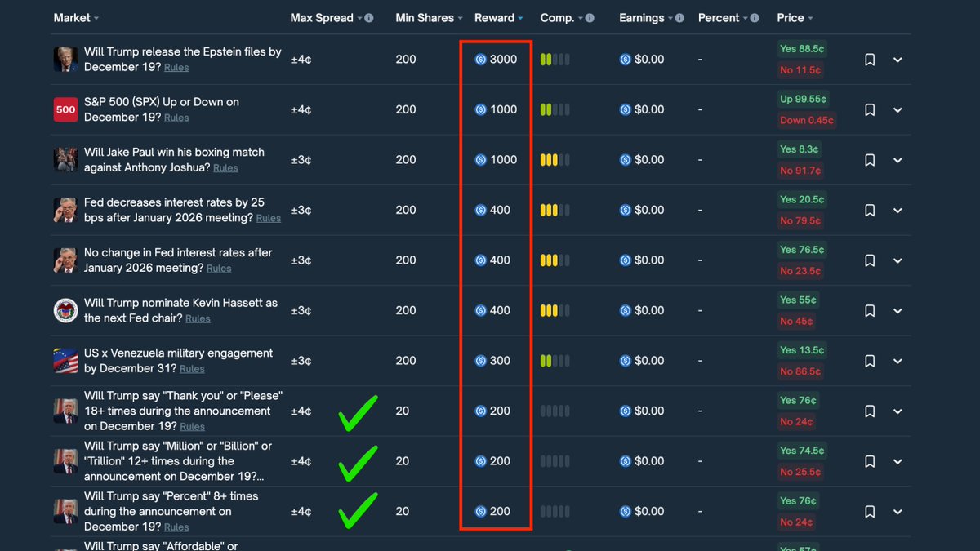
Task: Click the S&P 500 market thumbnail
Action: click(x=65, y=109)
